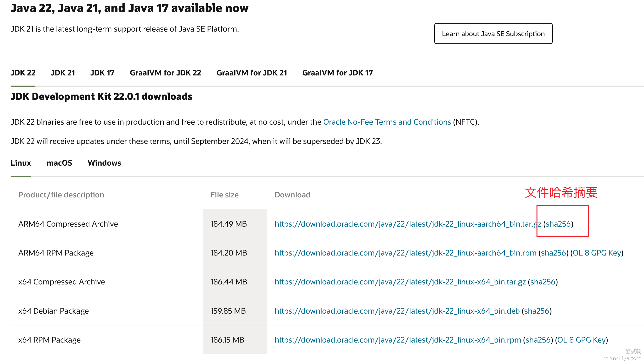Download the linux-x64 tar.gz archive
The height and width of the screenshot is (364, 644).
[x=400, y=282]
